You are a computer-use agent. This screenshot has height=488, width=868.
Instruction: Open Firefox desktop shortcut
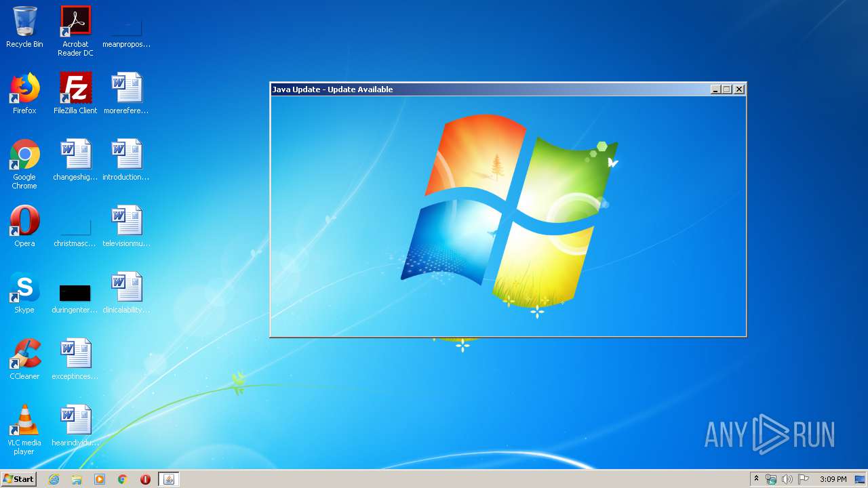pyautogui.click(x=24, y=94)
